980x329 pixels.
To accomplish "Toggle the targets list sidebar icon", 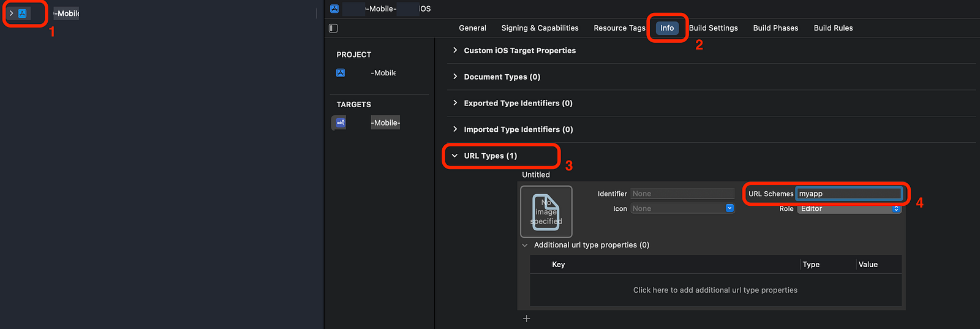I will [333, 28].
